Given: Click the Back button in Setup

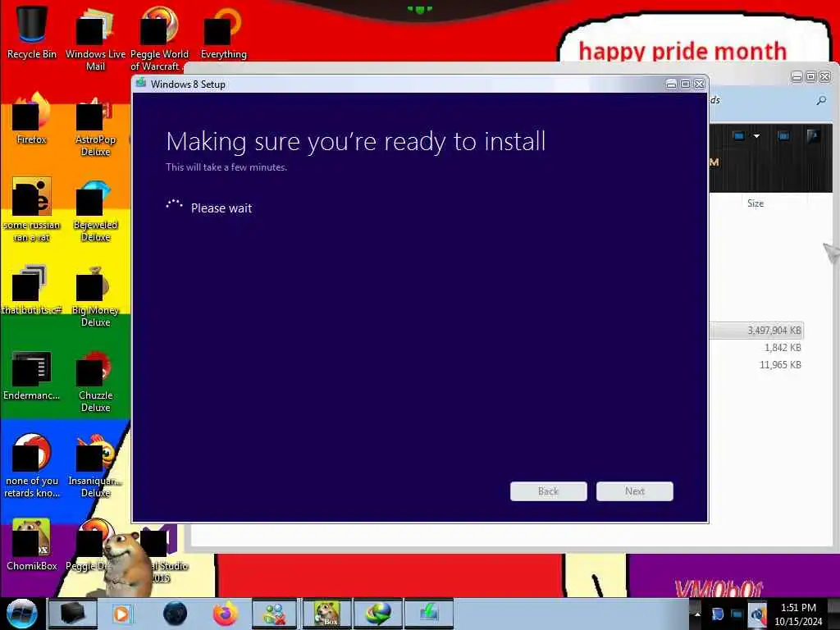Looking at the screenshot, I should coord(549,491).
